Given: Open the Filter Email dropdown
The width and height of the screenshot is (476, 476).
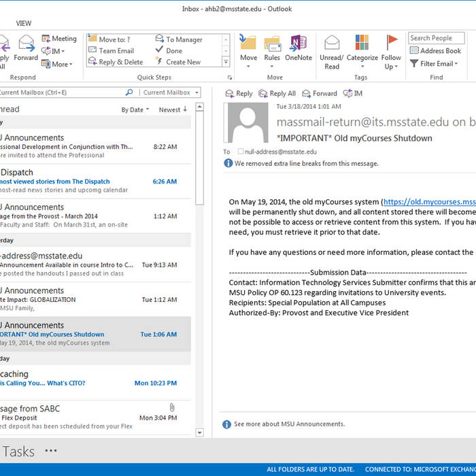Looking at the screenshot, I should point(434,64).
